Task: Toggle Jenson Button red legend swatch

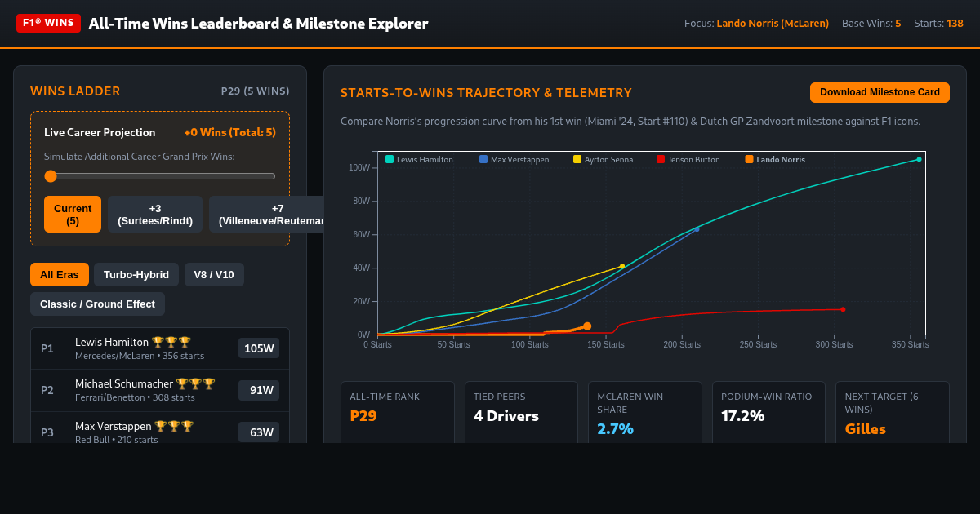Action: click(x=661, y=160)
